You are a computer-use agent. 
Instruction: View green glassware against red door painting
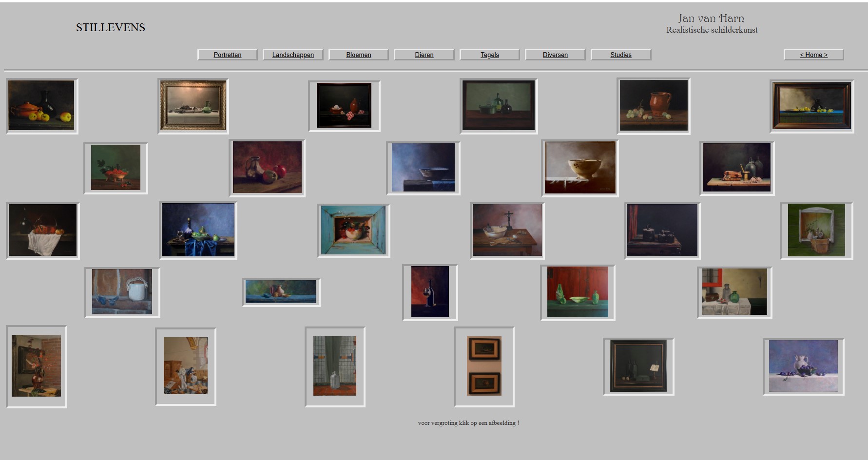578,292
